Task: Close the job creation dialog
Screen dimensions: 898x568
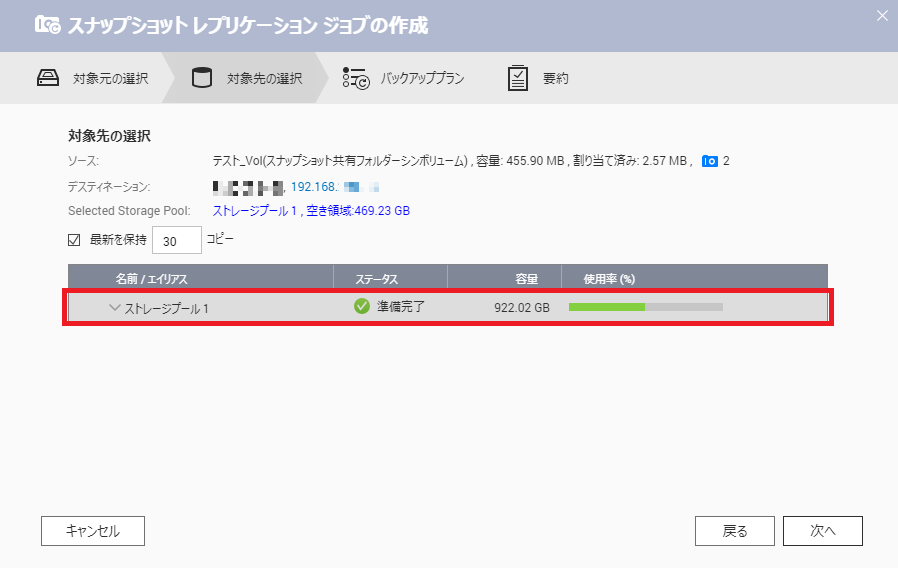Action: pyautogui.click(x=881, y=15)
